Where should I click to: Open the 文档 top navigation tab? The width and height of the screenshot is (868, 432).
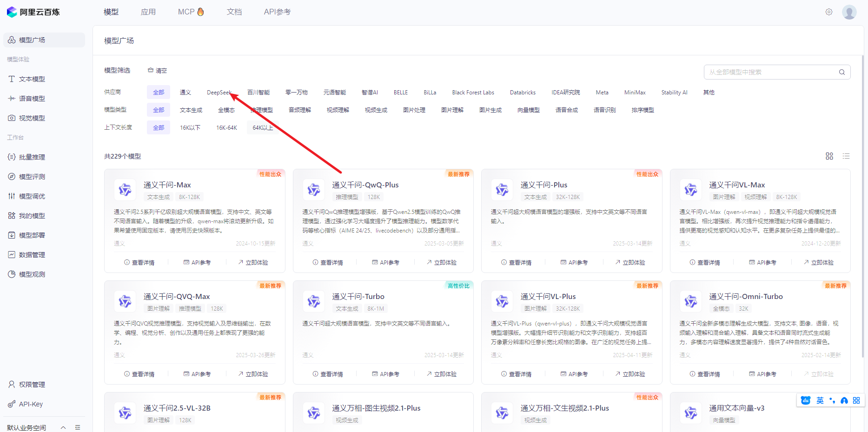click(234, 12)
